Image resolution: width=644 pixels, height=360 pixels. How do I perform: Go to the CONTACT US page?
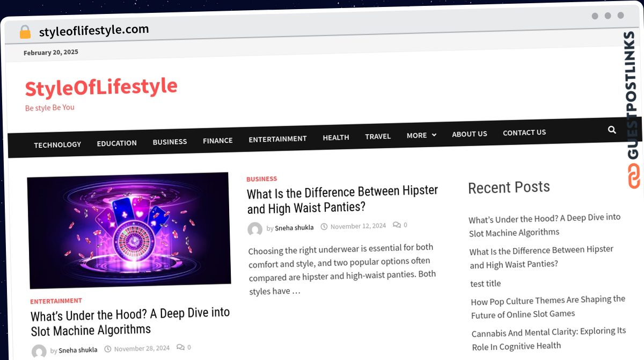(x=524, y=132)
